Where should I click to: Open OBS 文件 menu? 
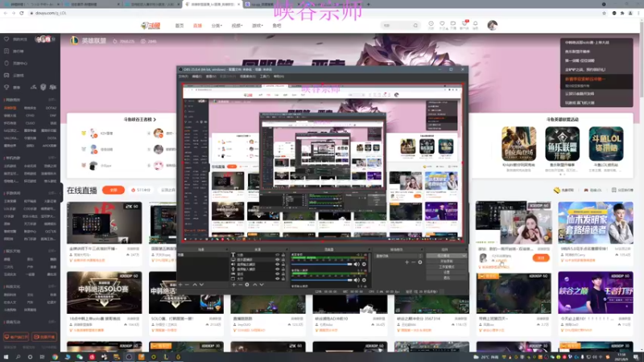pos(184,76)
